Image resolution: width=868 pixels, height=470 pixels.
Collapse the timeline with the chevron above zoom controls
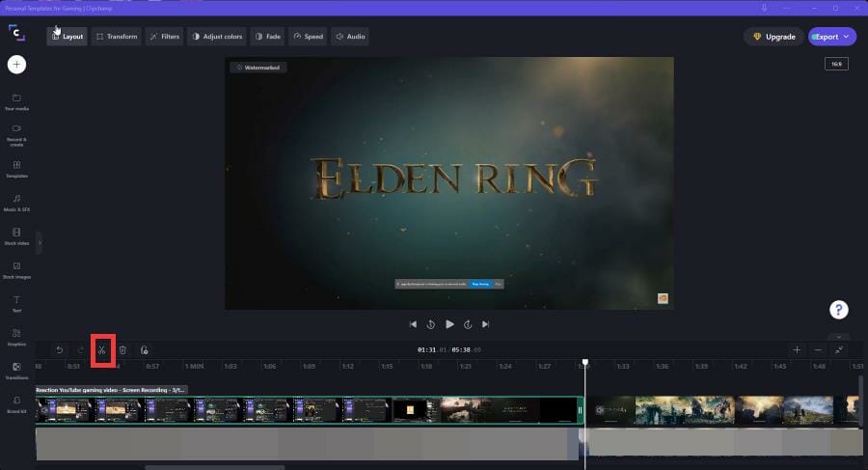pos(839,337)
